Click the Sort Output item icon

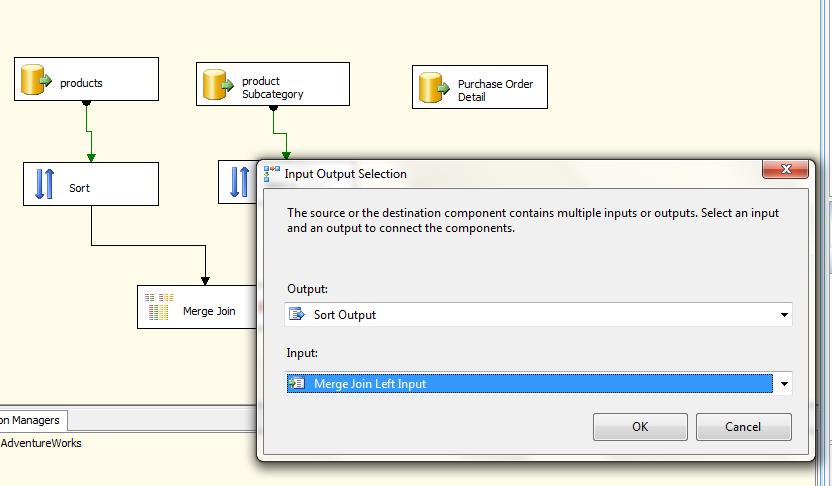point(296,314)
